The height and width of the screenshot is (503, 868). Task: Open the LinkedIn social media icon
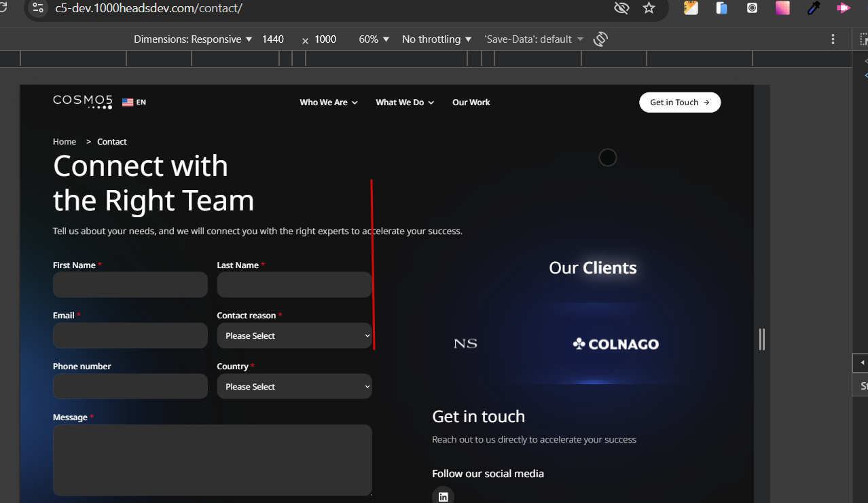coord(443,496)
